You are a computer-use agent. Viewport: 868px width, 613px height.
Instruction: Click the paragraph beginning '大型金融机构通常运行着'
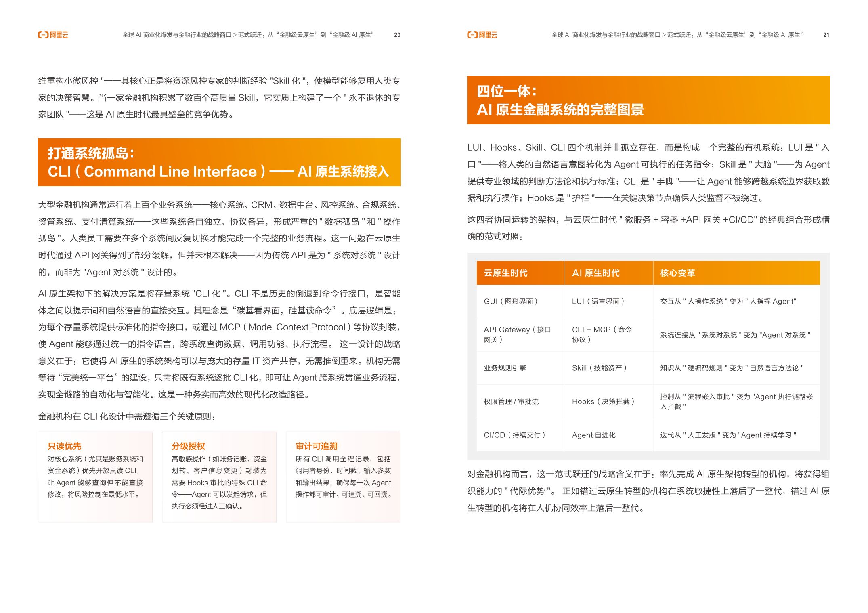[x=219, y=238]
